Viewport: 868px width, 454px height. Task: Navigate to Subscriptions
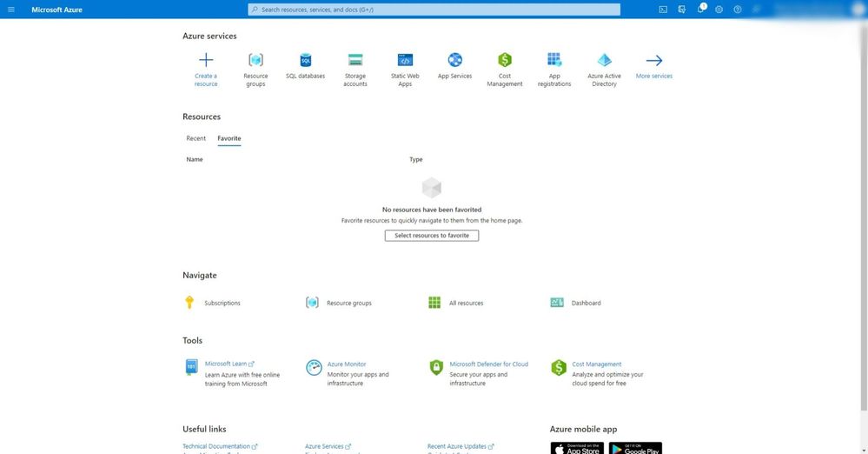tap(213, 303)
